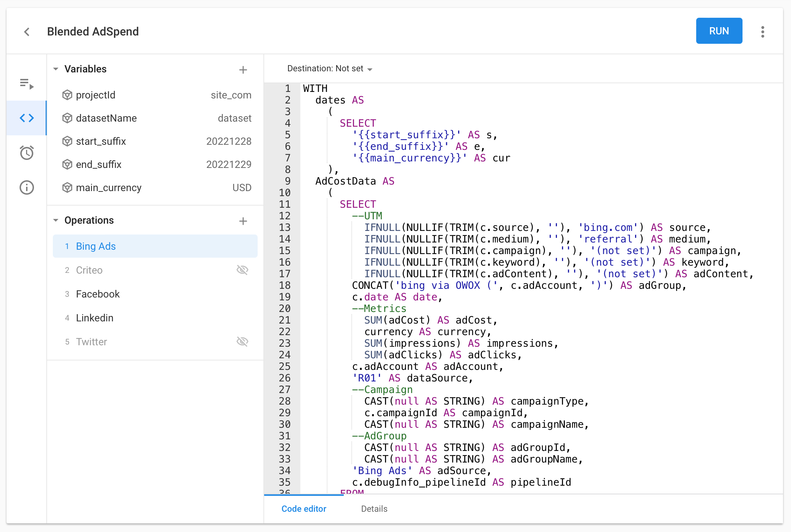Collapse the Variables section
This screenshot has width=791, height=532.
(56, 69)
